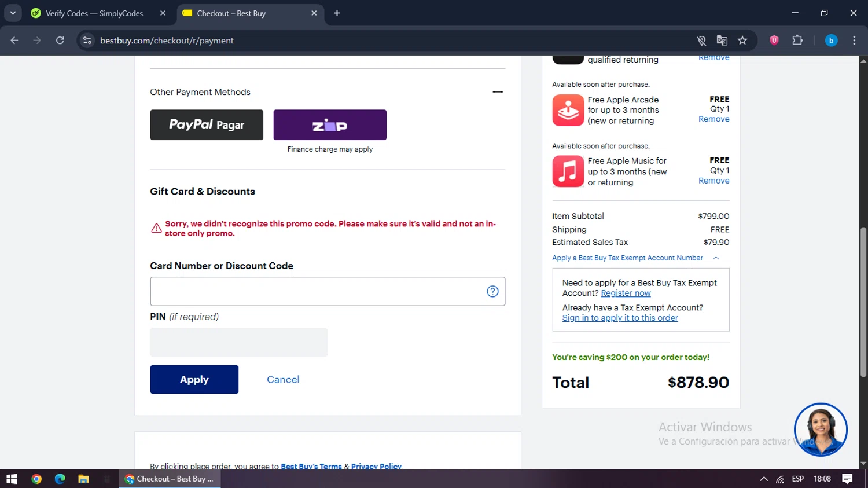The image size is (868, 488).
Task: Click the Estimated Sales Tax $79.90 value
Action: 716,242
